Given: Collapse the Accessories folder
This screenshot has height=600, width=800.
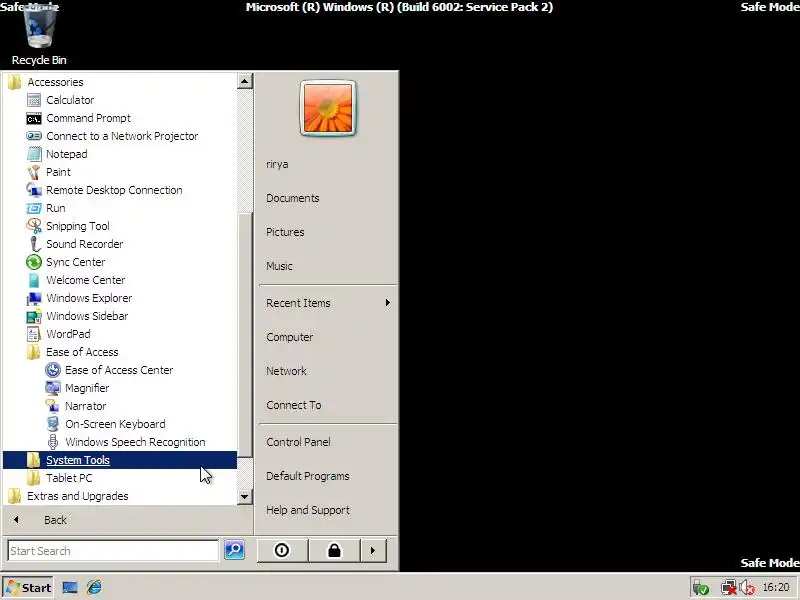Looking at the screenshot, I should point(120,82).
